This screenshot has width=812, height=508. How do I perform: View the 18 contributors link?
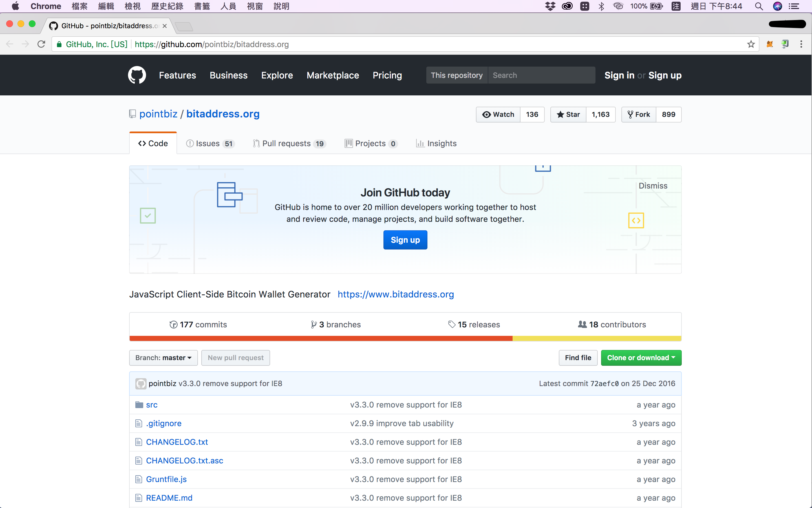tap(612, 325)
